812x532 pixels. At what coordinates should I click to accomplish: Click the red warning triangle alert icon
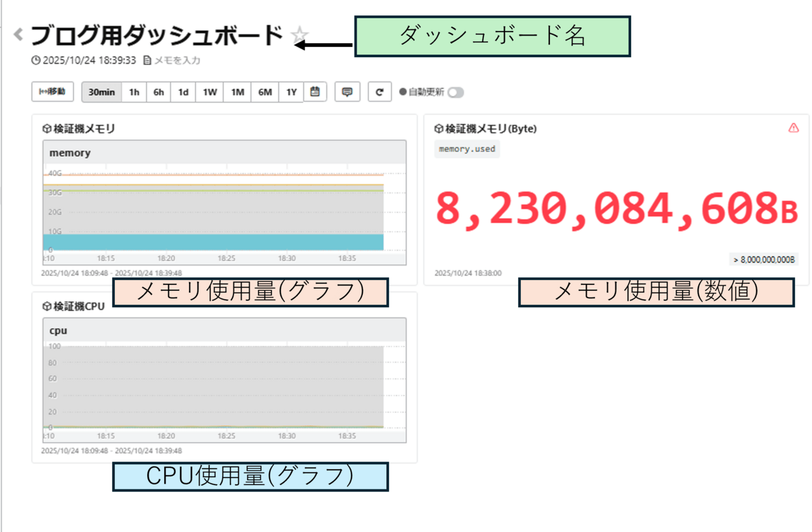793,128
